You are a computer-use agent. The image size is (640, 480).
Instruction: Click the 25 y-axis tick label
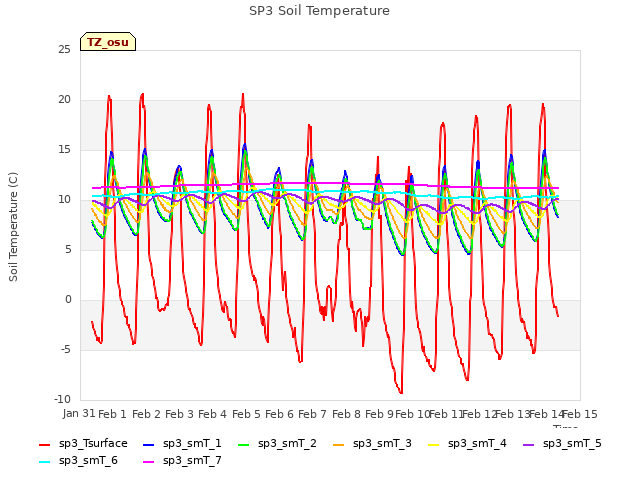coord(64,49)
